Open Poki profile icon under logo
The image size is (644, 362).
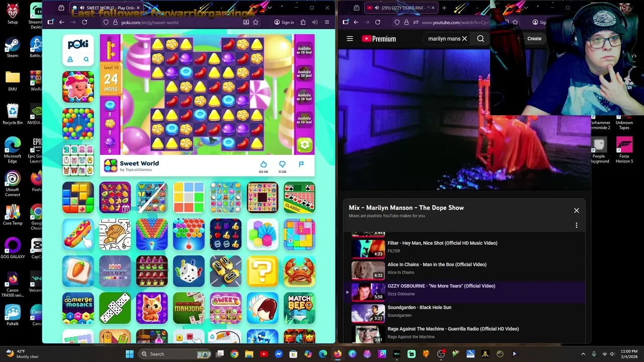pos(70,59)
